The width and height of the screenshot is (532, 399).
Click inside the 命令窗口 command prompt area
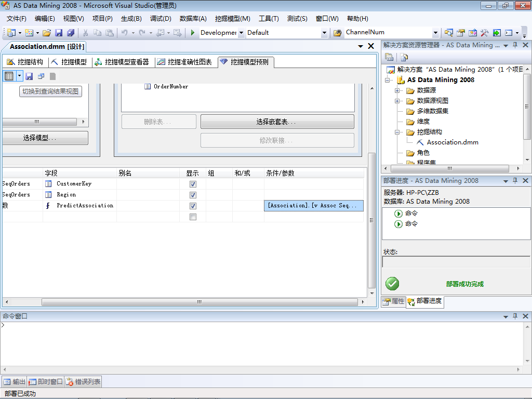pyautogui.click(x=261, y=344)
